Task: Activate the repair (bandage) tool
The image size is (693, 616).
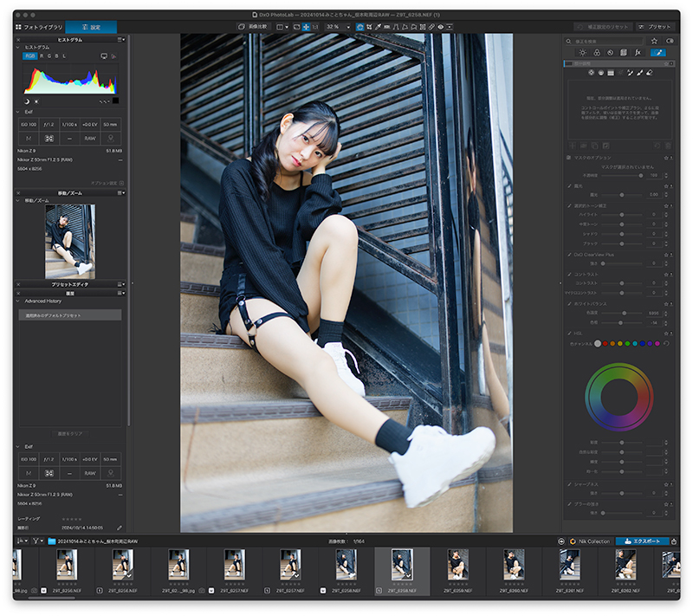Action: [x=431, y=27]
